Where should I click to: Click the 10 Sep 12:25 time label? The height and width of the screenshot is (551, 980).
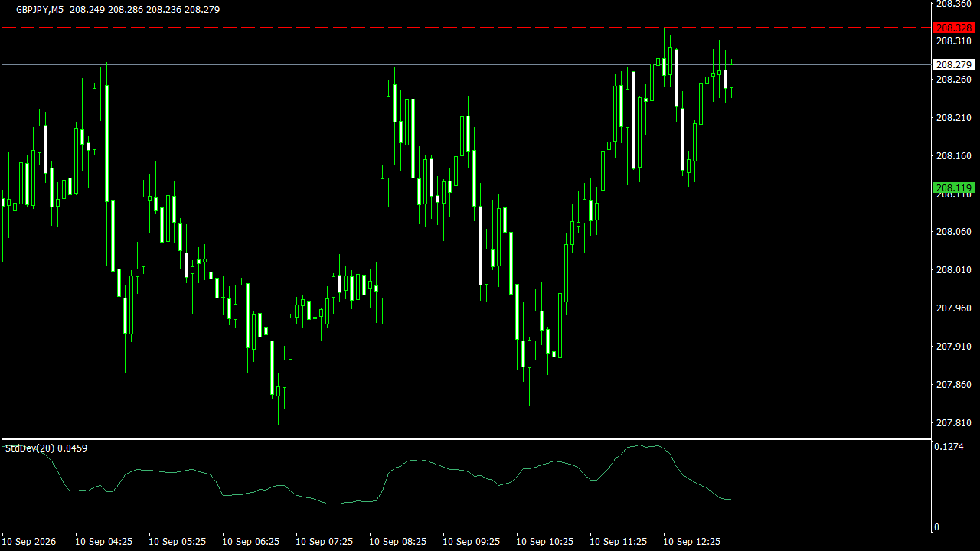click(691, 542)
